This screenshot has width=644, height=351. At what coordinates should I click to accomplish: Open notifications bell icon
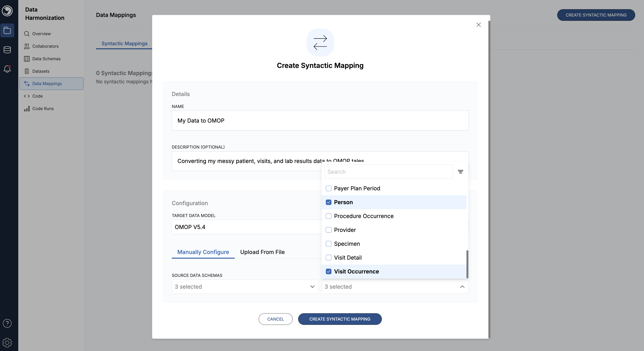point(7,69)
